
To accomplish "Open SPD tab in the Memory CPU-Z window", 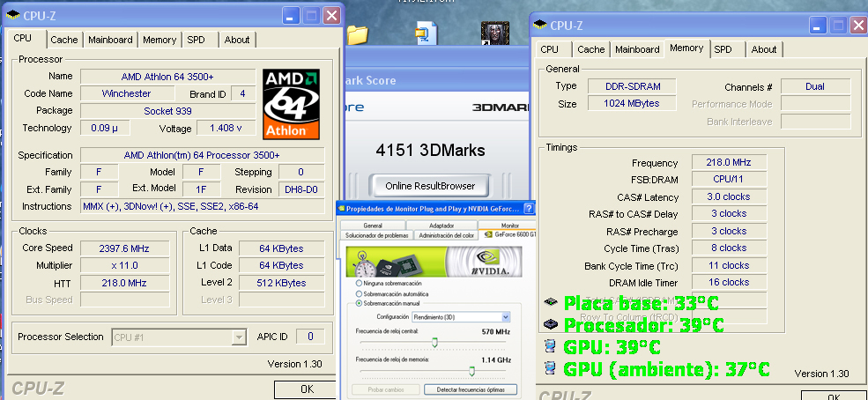I will 723,49.
